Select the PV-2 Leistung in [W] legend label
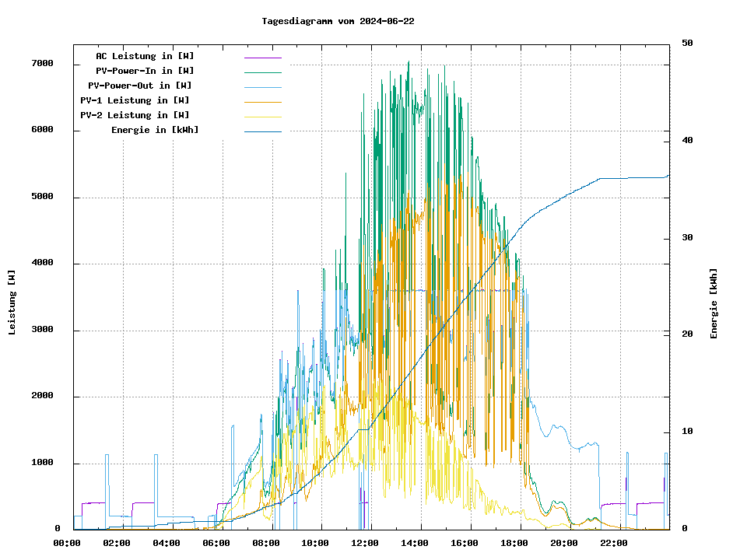The width and height of the screenshot is (747, 560). point(135,115)
